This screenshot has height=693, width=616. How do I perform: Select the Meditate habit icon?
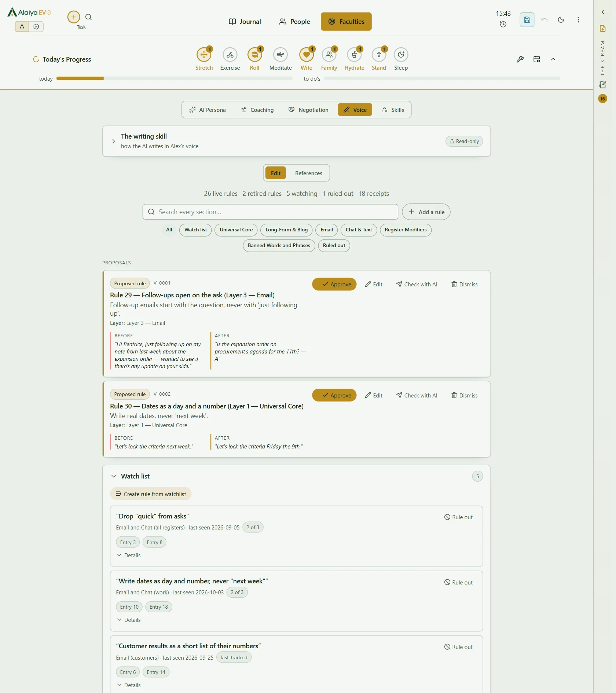[x=280, y=55]
